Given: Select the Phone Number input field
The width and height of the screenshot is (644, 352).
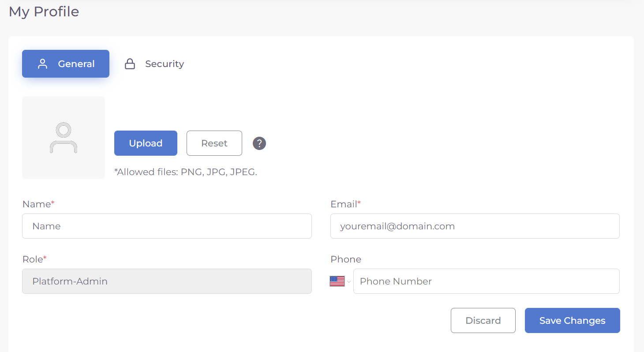Looking at the screenshot, I should pos(486,281).
